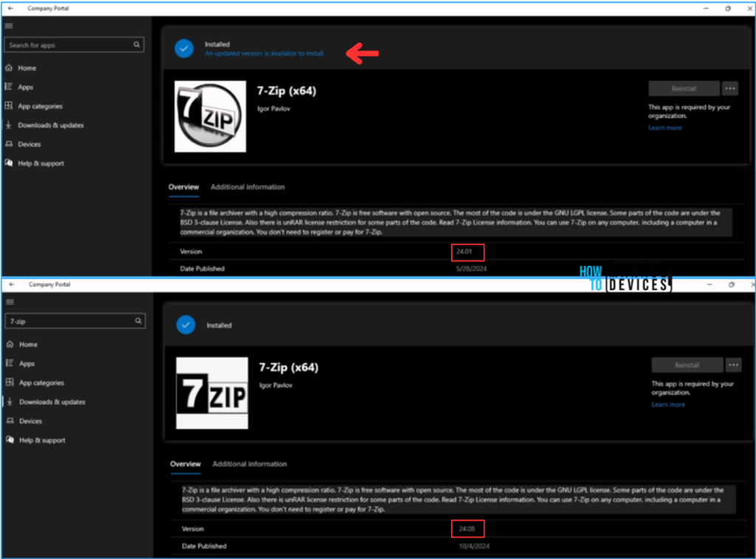
Task: Click the 10/4/2024 published date in the bottom window
Action: [x=474, y=546]
